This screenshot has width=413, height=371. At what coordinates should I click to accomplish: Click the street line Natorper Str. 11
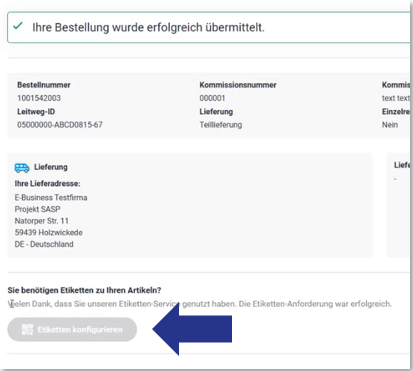point(41,221)
